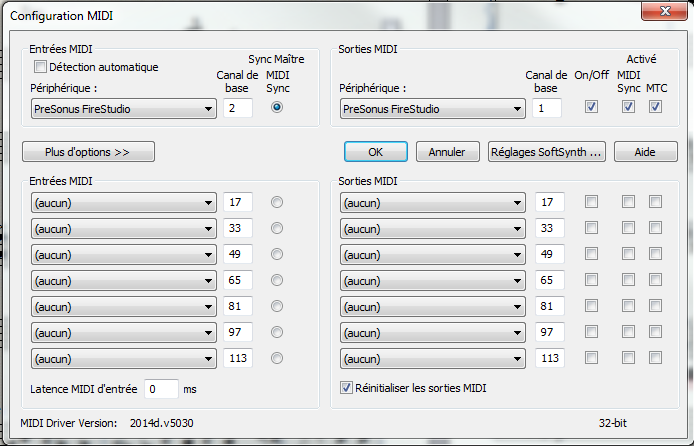Enable On/Off checkbox for output channel 33
This screenshot has height=446, width=694.
[x=591, y=228]
